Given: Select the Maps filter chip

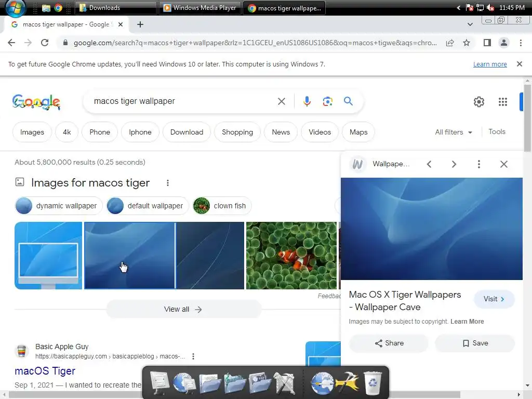Looking at the screenshot, I should [358, 132].
